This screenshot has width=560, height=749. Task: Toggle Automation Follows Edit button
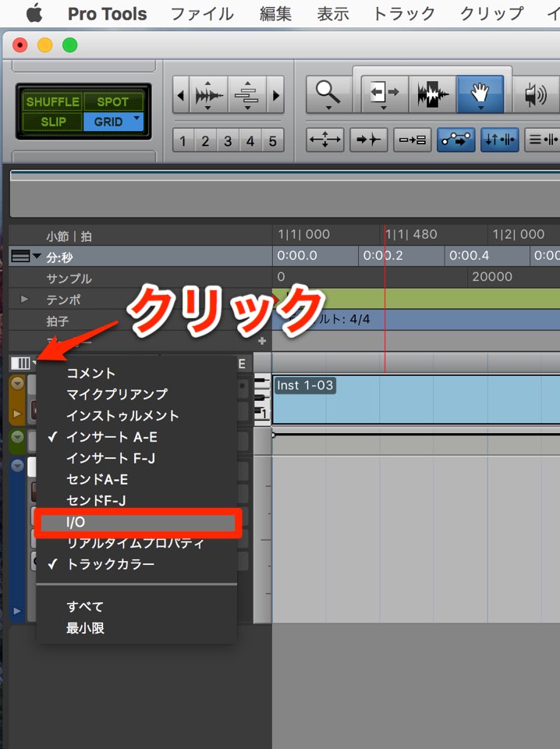pos(456,140)
